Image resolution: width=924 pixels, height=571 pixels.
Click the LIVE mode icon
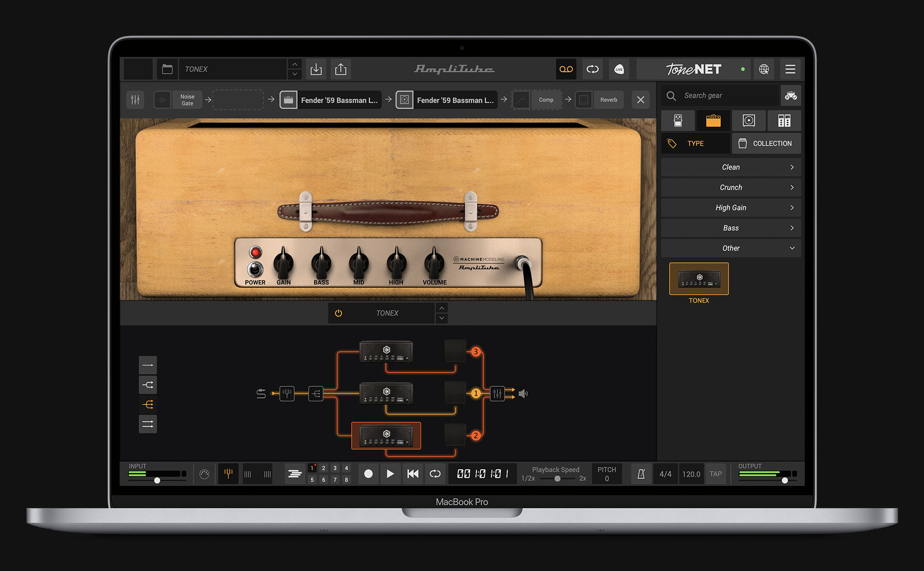tap(619, 69)
